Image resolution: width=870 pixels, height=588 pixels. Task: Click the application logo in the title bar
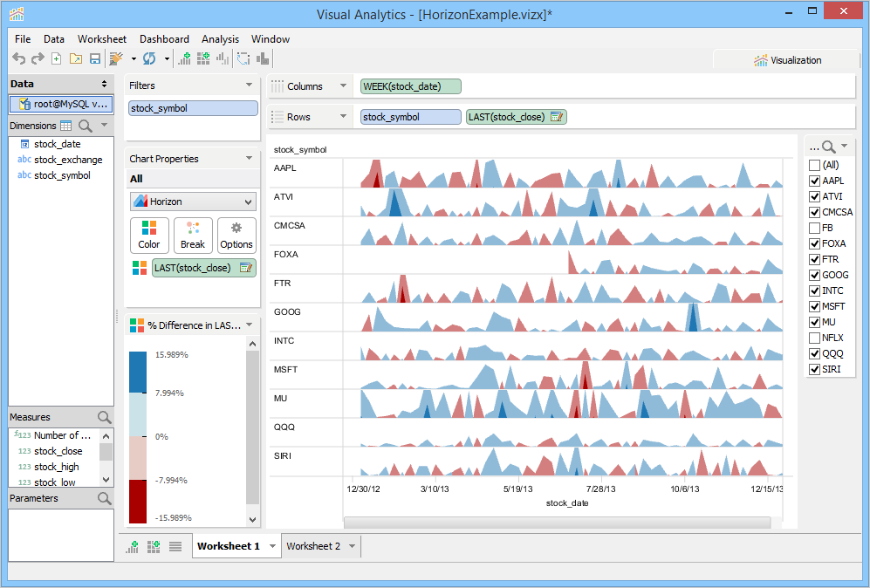[17, 13]
